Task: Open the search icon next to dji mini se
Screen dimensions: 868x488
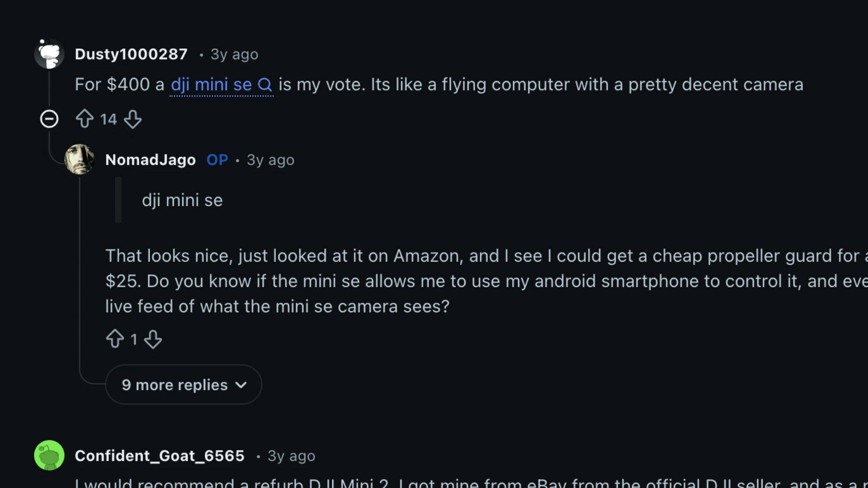Action: [x=265, y=84]
